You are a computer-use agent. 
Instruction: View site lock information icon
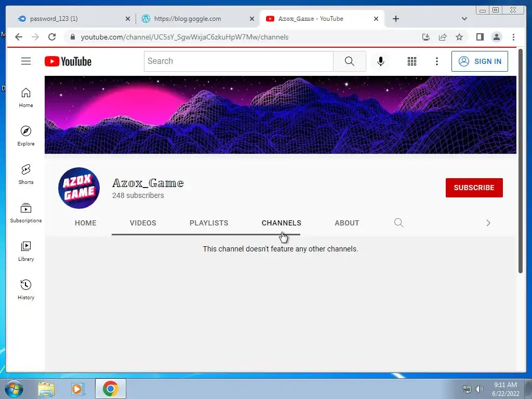coord(72,37)
